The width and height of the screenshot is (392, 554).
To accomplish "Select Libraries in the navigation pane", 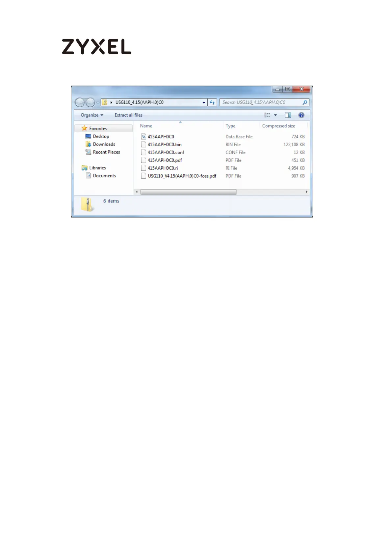I will click(x=97, y=168).
